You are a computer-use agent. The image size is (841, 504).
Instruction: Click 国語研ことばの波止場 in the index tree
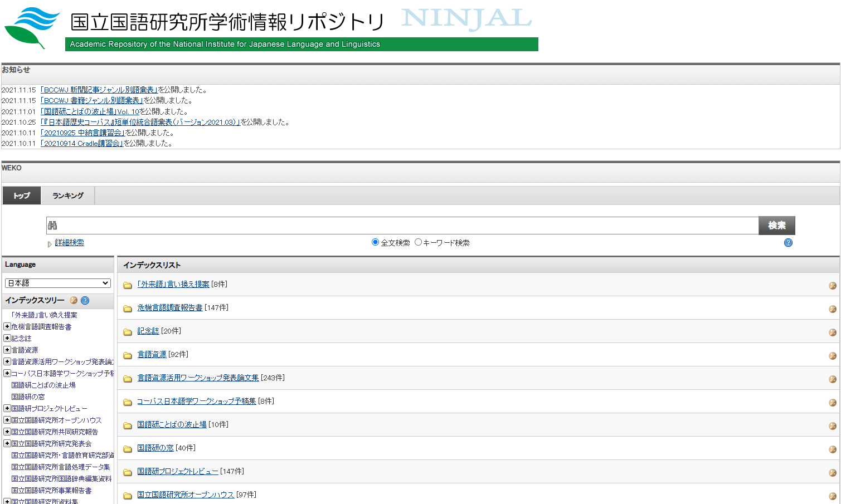[43, 385]
